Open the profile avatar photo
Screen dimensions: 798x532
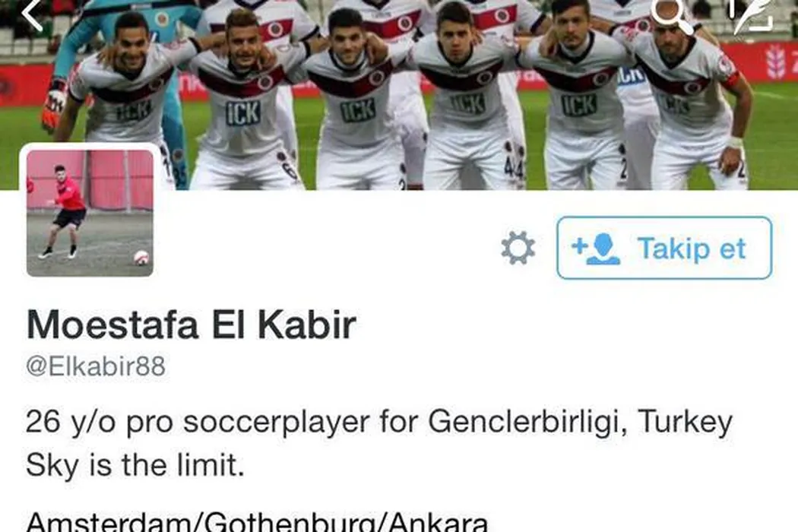tap(90, 213)
